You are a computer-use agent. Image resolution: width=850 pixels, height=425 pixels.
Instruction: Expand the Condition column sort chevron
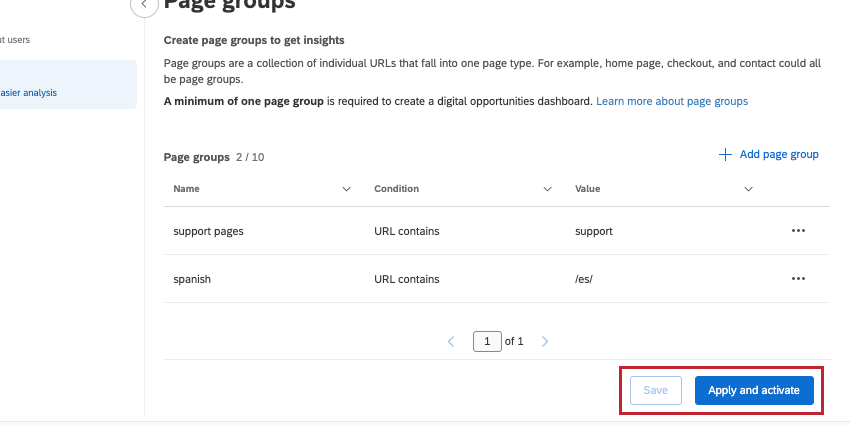point(548,189)
